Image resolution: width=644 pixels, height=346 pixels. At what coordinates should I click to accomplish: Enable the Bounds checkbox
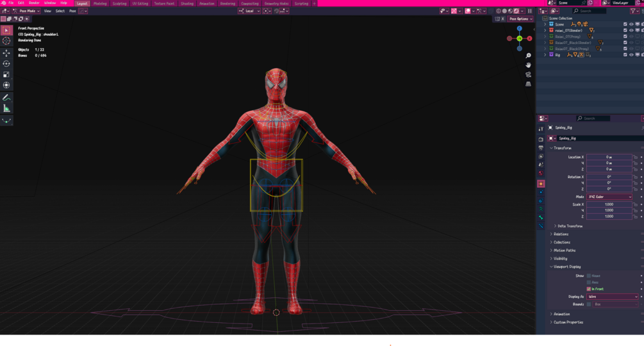coord(588,304)
